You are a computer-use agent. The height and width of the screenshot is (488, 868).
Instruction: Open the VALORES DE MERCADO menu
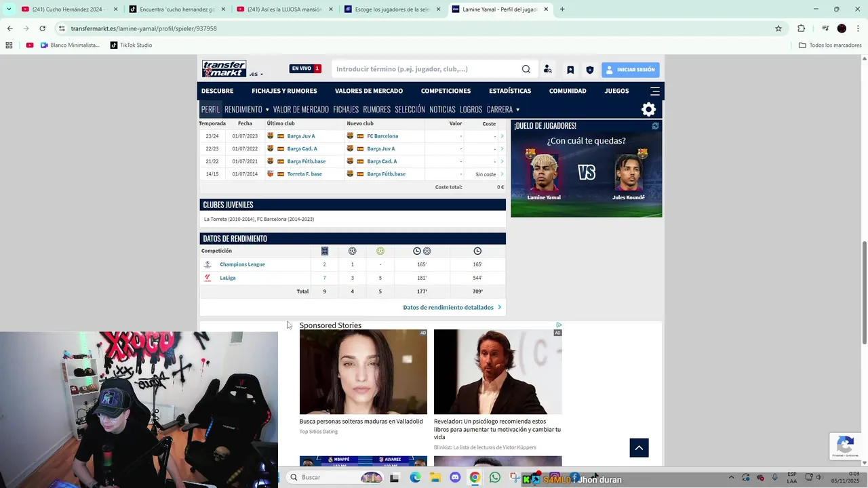tap(369, 91)
